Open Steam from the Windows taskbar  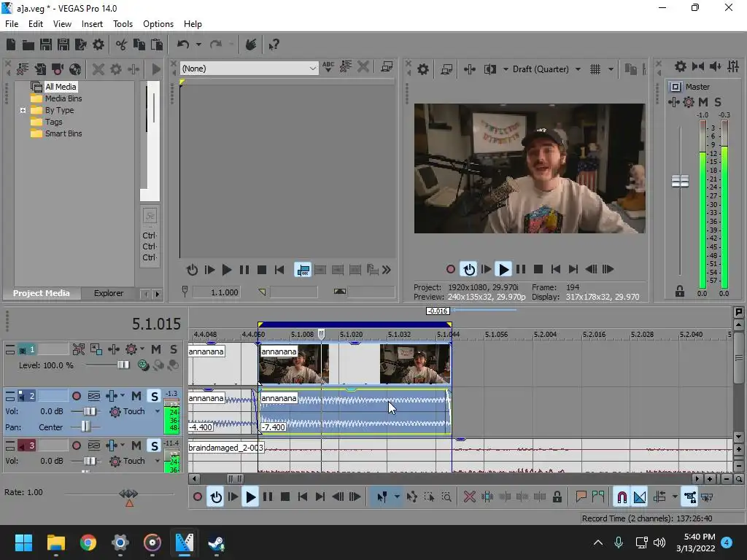[215, 542]
